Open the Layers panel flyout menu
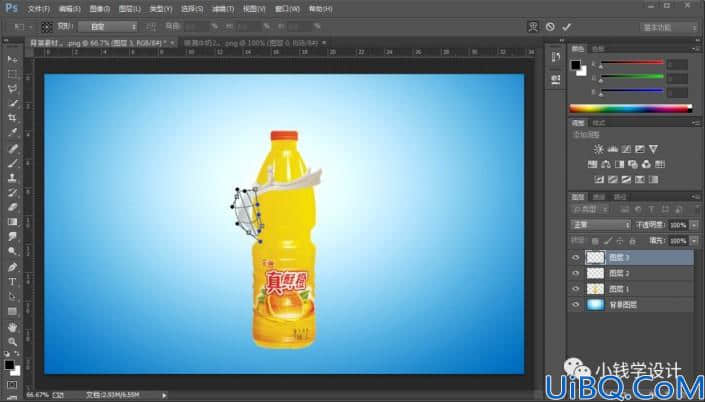This screenshot has height=402, width=705. 696,197
